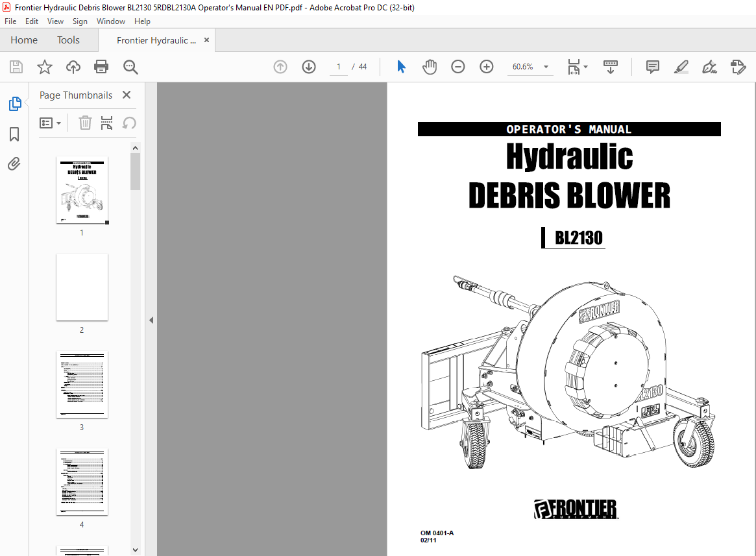Screen dimensions: 756x556
Task: Switch to the Tools tab
Action: tap(69, 40)
